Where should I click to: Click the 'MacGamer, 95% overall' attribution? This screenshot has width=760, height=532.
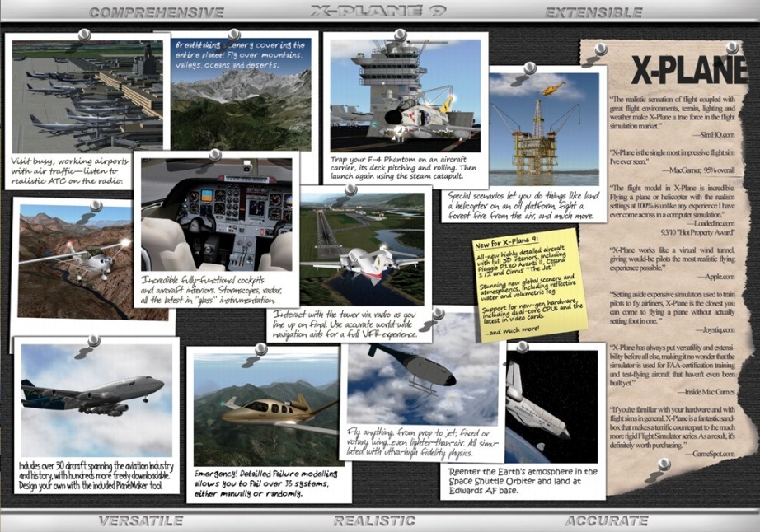point(698,170)
